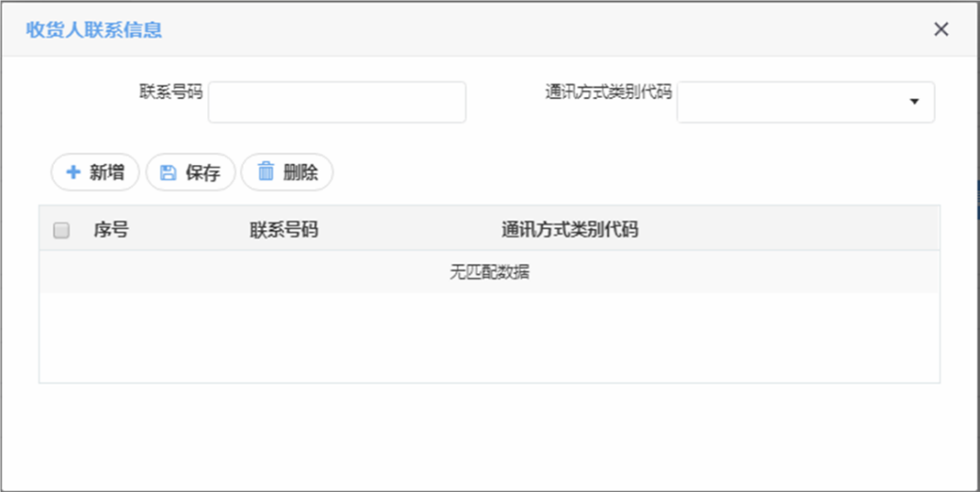Click the 收货人联系信息 dialog title
Screen dimensions: 980x492
point(93,29)
